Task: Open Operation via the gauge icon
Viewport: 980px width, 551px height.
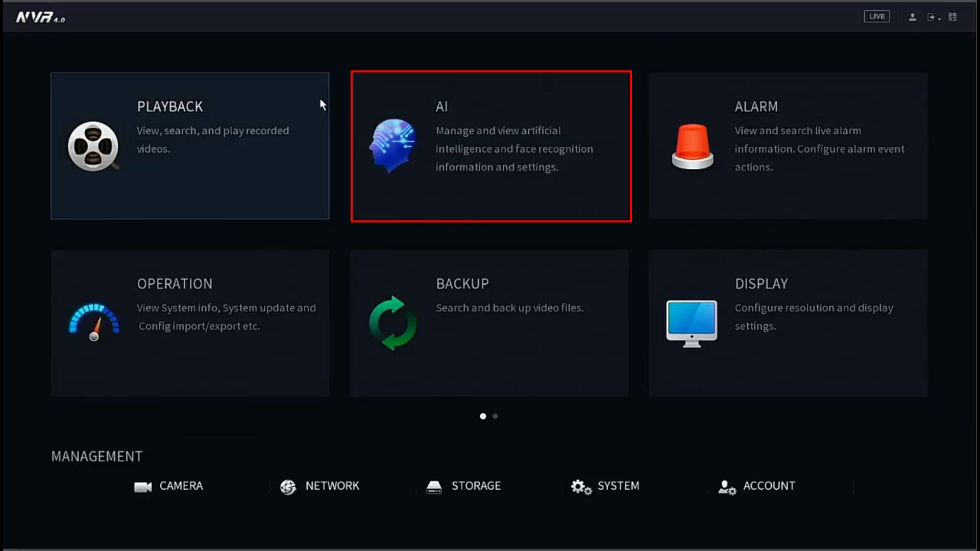Action: 94,322
